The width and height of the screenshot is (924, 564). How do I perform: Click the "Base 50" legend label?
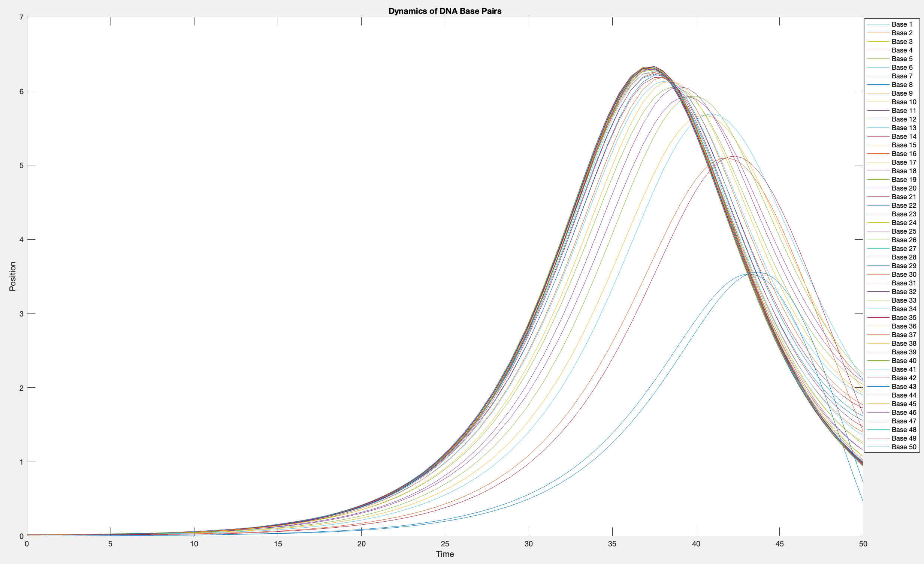coord(904,447)
